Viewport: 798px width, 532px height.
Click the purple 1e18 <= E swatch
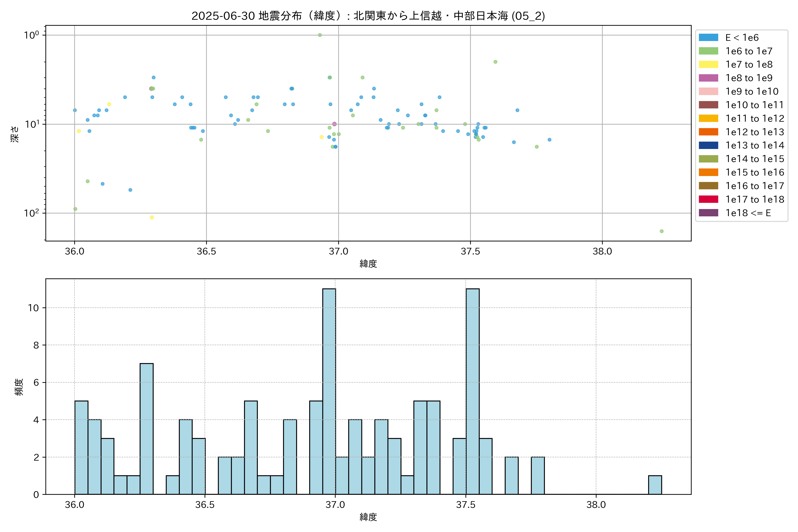708,213
